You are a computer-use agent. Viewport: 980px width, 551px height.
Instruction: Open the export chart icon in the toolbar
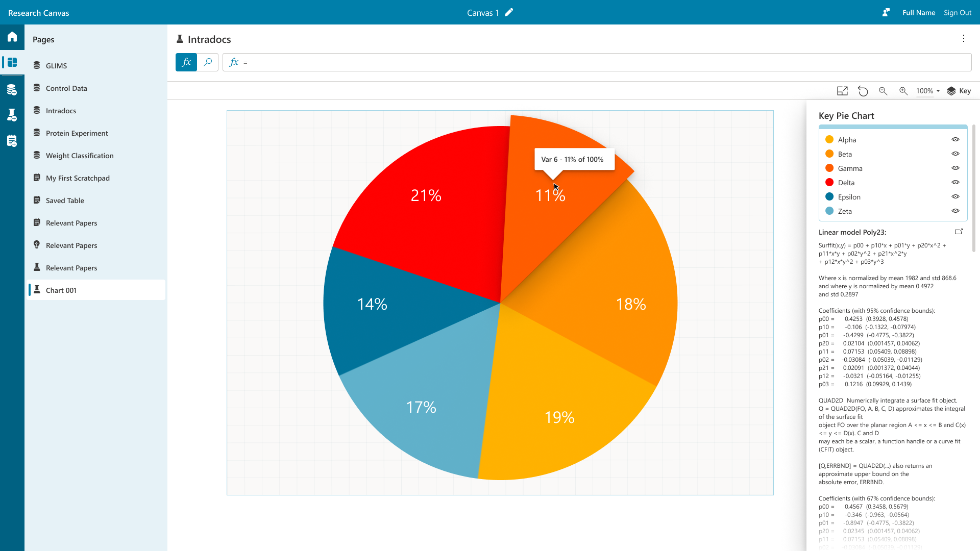pos(842,91)
